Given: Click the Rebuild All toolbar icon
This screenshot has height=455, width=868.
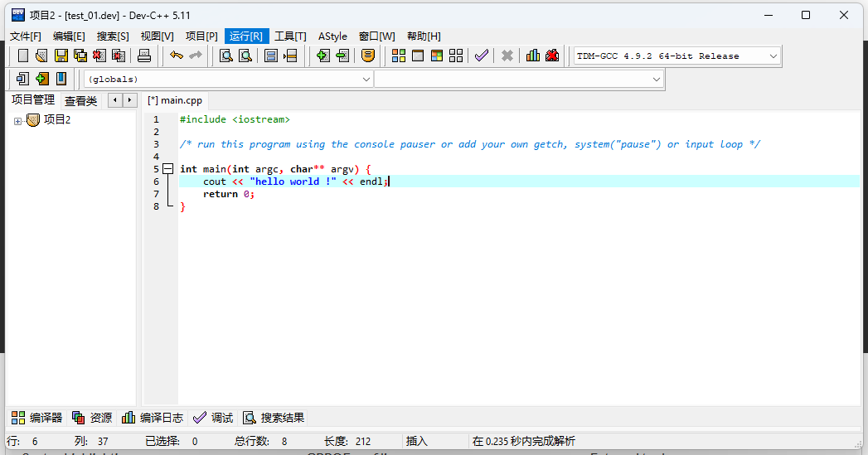Looking at the screenshot, I should (455, 56).
